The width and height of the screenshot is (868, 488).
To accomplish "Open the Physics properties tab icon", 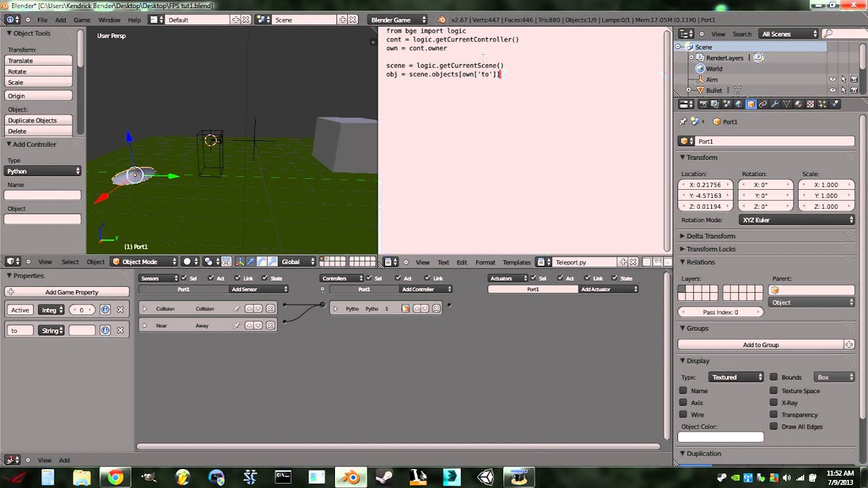I will click(x=834, y=104).
